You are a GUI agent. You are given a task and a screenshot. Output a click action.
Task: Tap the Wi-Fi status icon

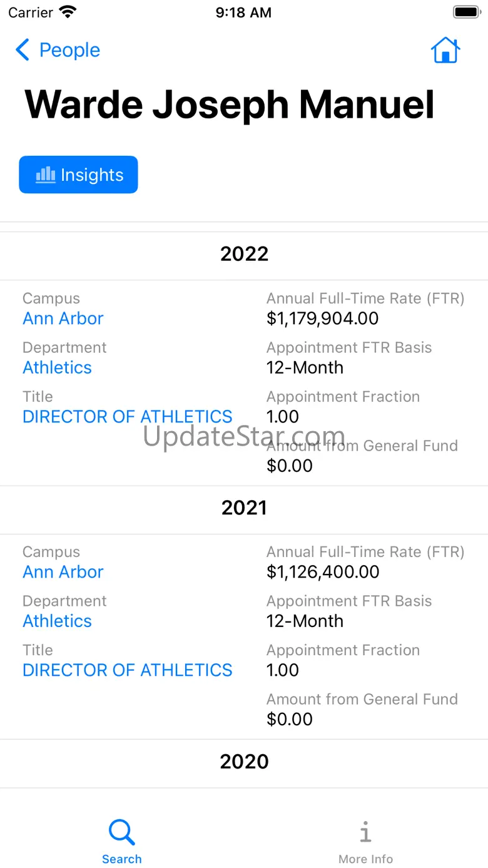67,12
